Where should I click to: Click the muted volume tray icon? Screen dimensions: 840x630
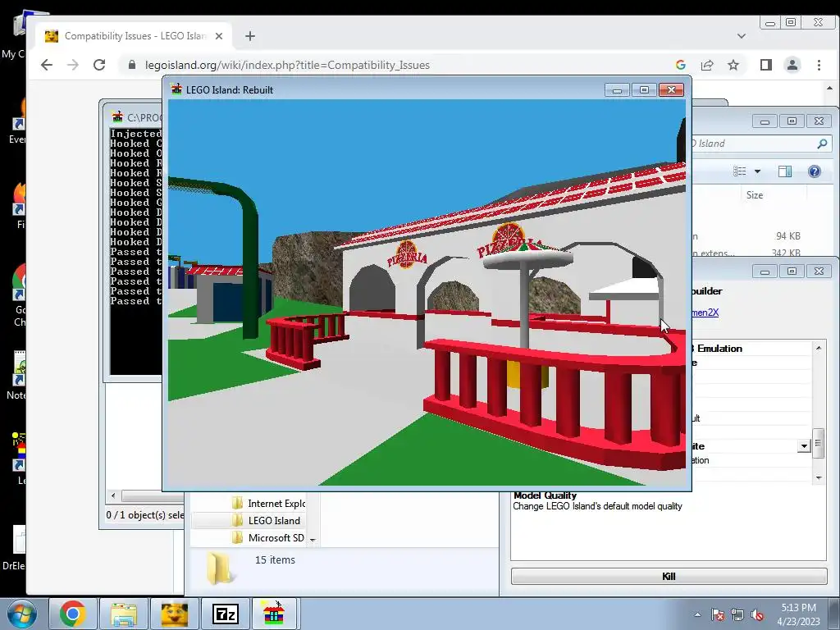pyautogui.click(x=757, y=614)
